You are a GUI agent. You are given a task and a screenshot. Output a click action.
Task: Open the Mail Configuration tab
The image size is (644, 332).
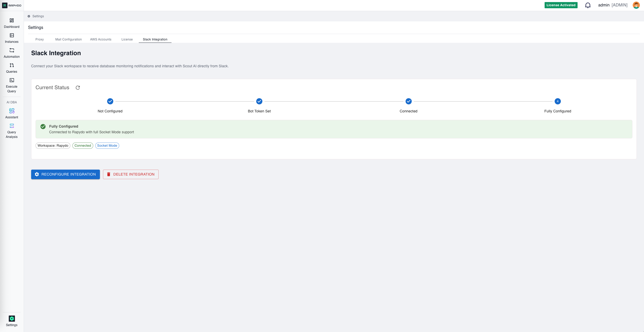(68, 39)
